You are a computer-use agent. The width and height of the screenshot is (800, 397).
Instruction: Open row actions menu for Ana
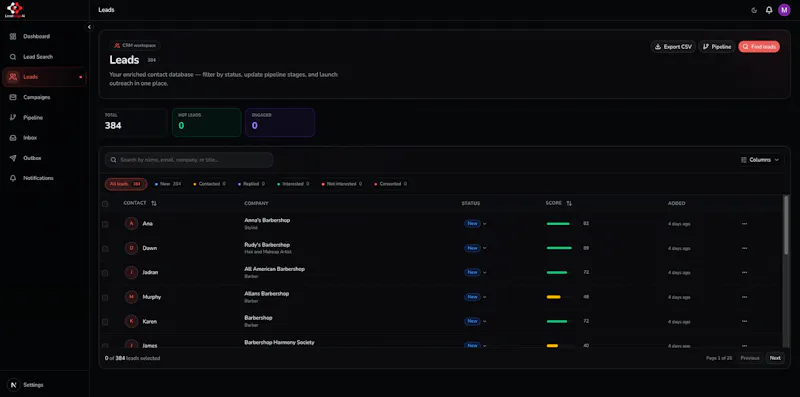click(744, 224)
